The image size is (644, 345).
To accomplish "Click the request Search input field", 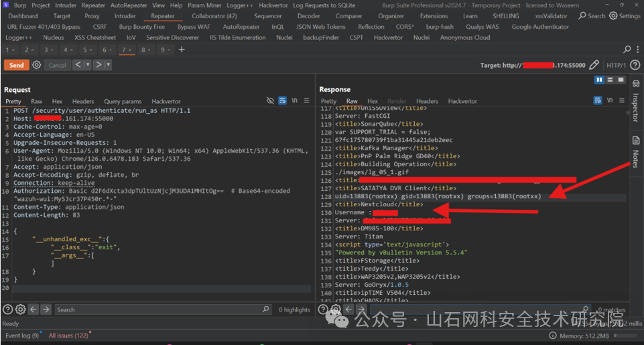I will 163,309.
